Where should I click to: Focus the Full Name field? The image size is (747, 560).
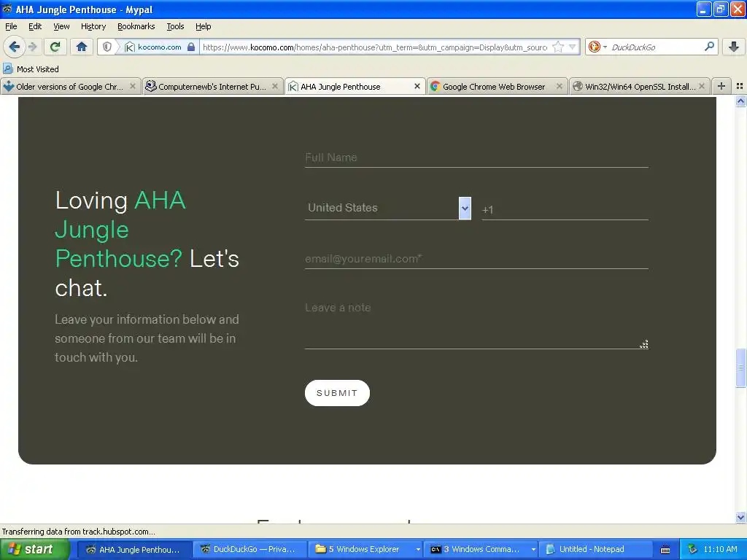[476, 157]
